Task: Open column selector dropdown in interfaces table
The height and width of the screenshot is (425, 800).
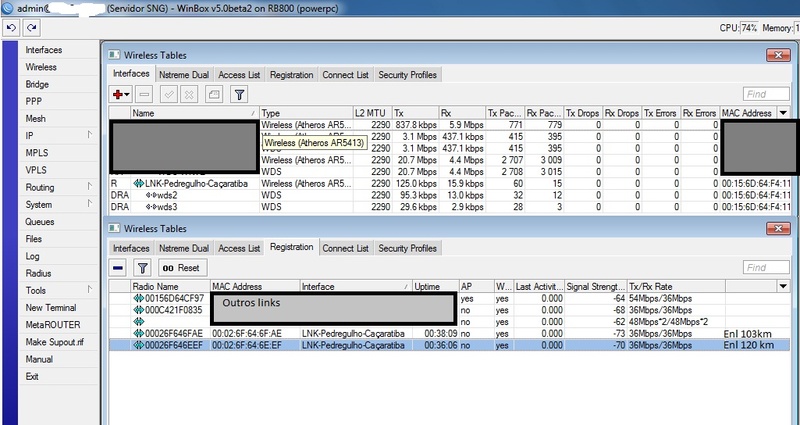Action: tap(783, 114)
